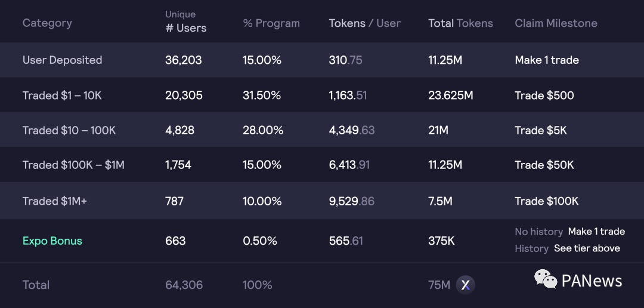
Task: Click the Total row label
Action: pyautogui.click(x=36, y=285)
